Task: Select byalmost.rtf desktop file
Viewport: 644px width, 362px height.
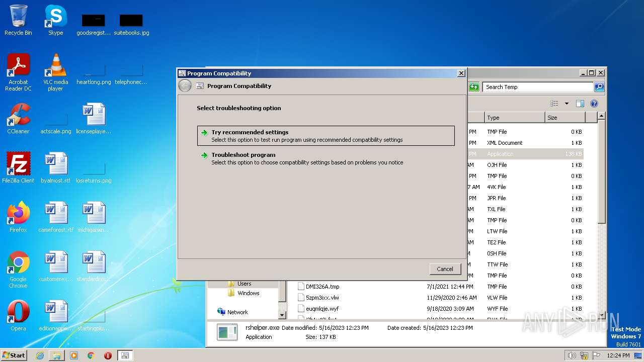Action: 55,168
